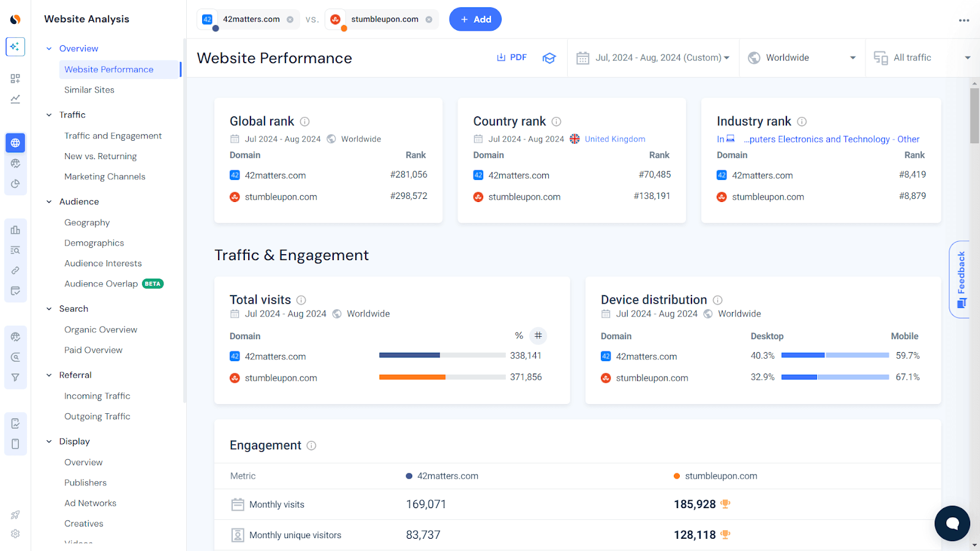Open the United Kingdom country link

coord(614,139)
